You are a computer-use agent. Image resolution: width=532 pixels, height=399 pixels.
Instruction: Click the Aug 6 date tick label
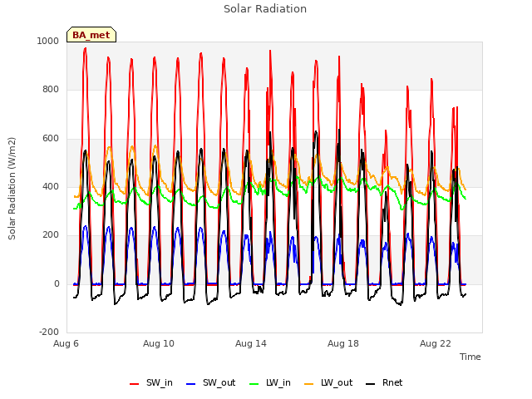point(66,343)
